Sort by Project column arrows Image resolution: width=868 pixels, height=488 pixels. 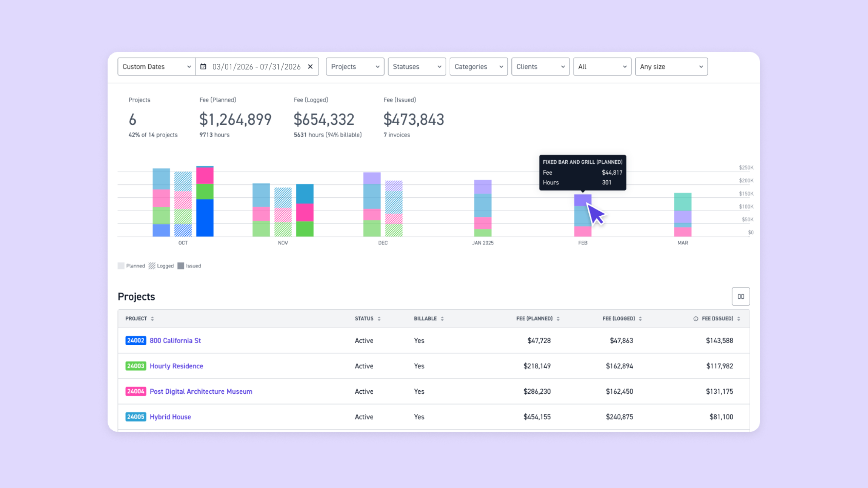[x=152, y=319]
